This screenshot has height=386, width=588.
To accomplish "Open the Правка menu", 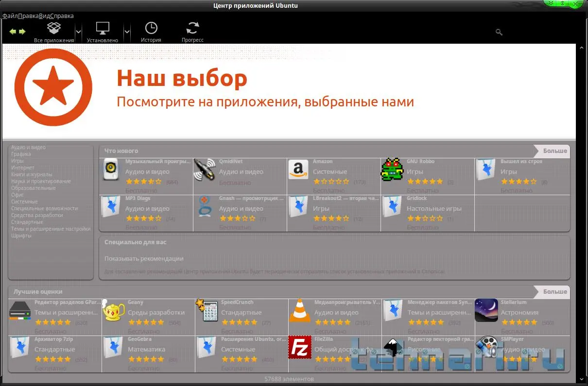I will click(x=28, y=16).
